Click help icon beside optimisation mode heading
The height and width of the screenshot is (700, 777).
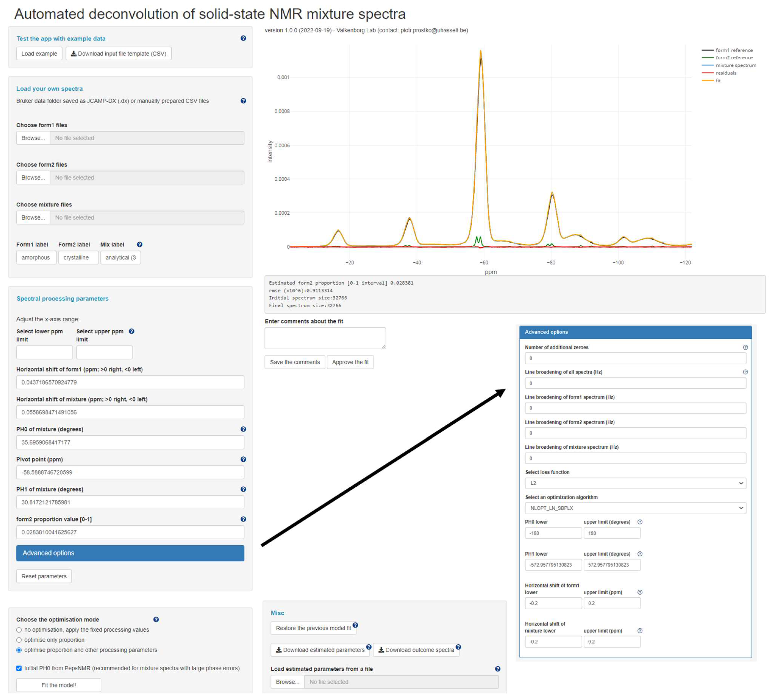156,620
